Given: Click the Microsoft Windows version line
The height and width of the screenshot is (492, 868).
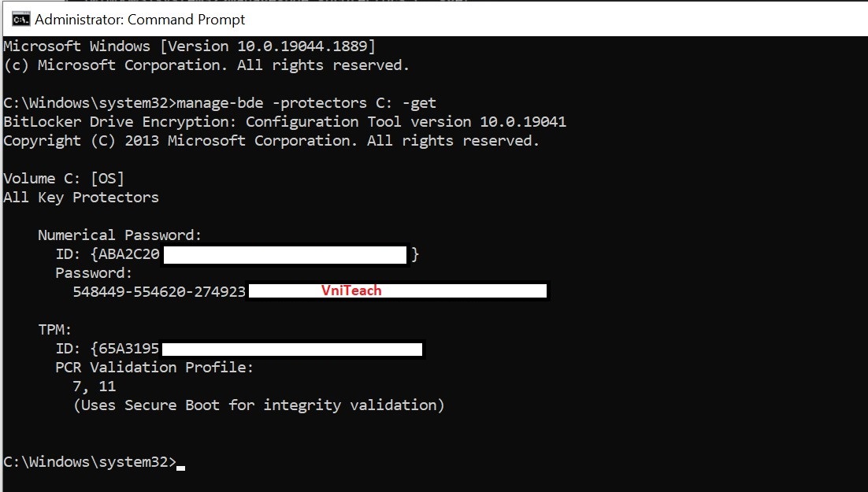Looking at the screenshot, I should 190,46.
